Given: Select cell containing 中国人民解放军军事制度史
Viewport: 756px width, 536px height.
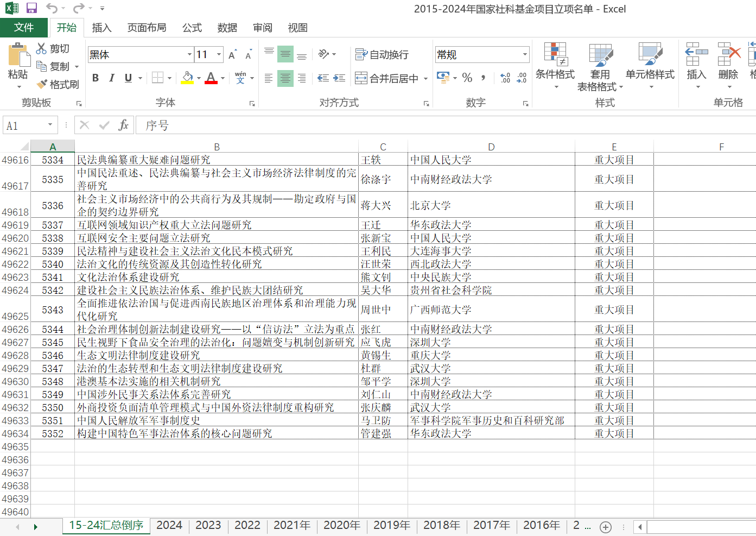Looking at the screenshot, I should pos(217,420).
